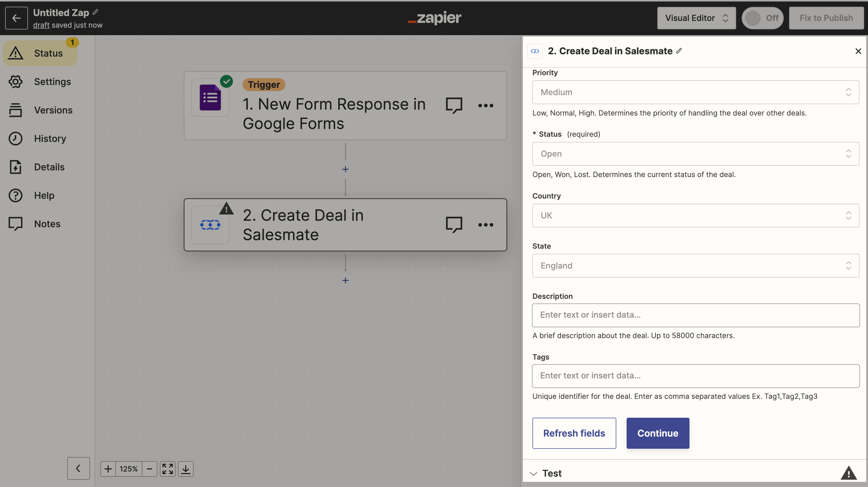This screenshot has height=487, width=868.
Task: Select the Create Deal in Salesmate step
Action: coord(345,225)
